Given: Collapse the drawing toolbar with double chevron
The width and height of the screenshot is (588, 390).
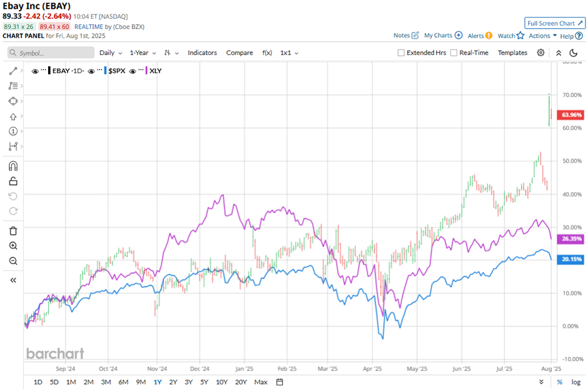Looking at the screenshot, I should 13,280.
